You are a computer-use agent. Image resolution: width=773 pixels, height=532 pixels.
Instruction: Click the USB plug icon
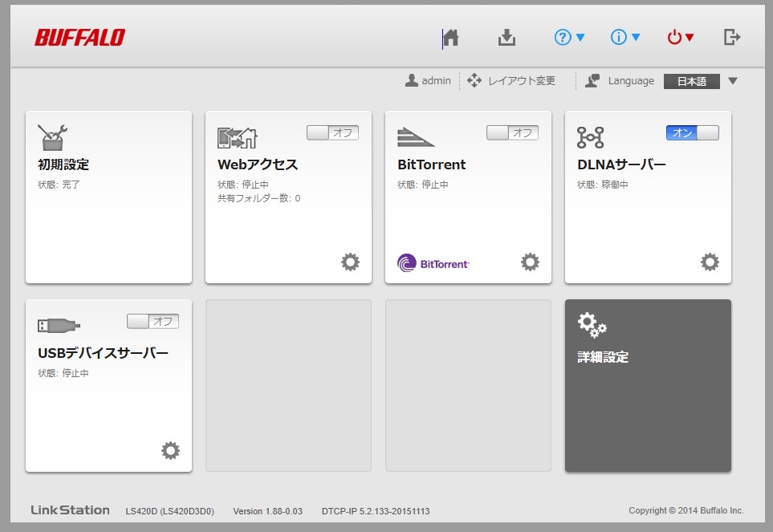coord(59,326)
